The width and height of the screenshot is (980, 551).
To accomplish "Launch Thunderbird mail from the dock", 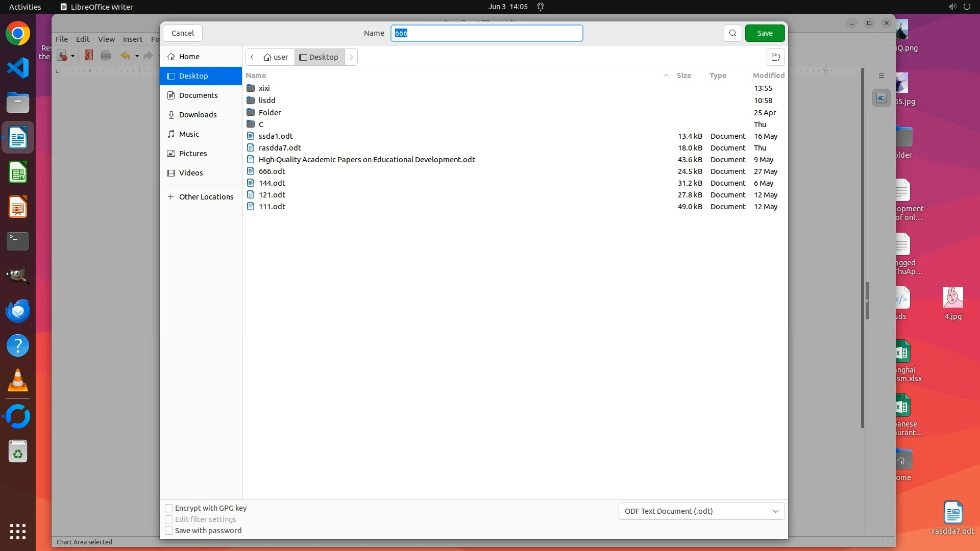I will tap(18, 311).
